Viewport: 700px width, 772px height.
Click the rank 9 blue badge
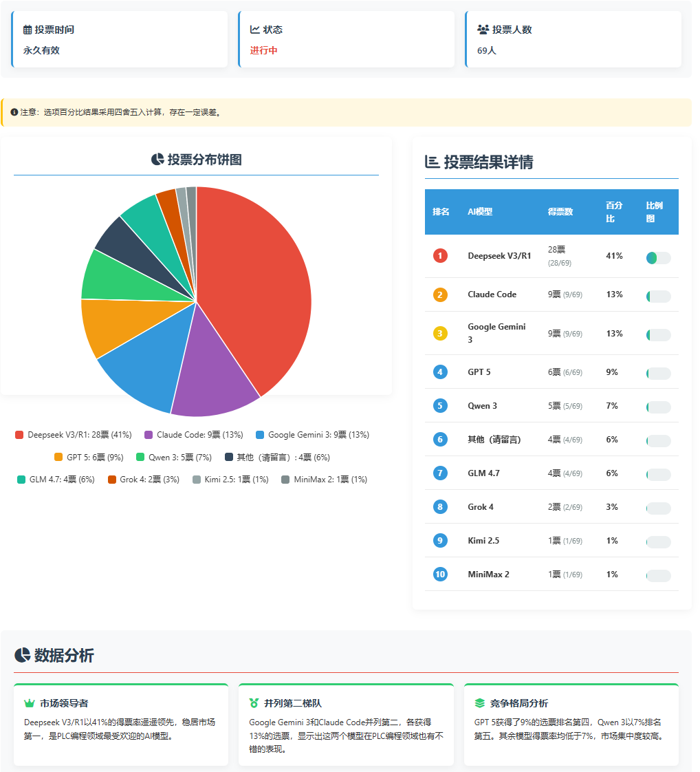pyautogui.click(x=440, y=541)
